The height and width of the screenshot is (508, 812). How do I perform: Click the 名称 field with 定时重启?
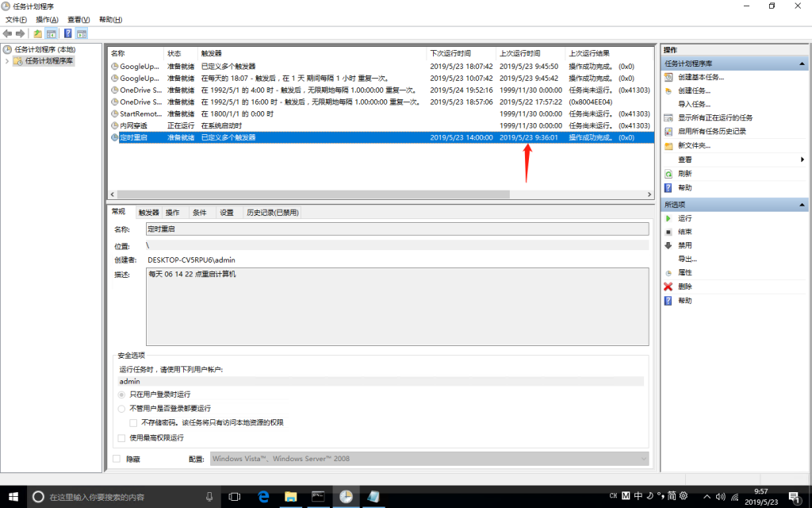click(397, 229)
